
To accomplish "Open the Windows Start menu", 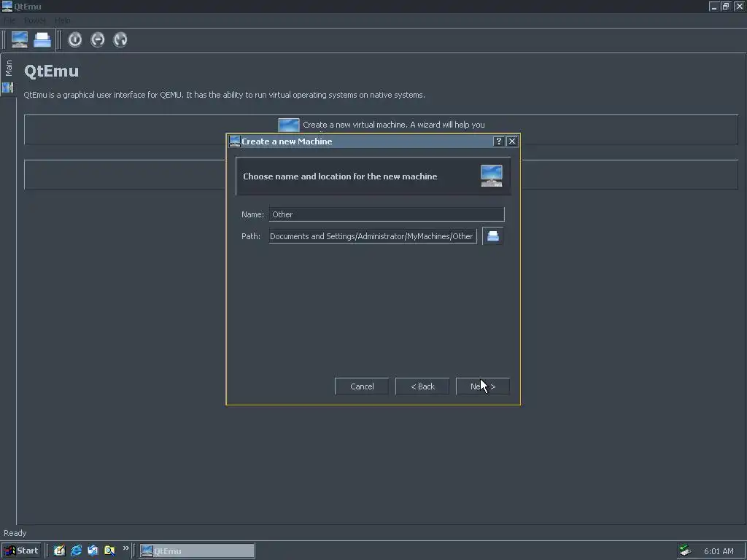I will click(x=21, y=551).
